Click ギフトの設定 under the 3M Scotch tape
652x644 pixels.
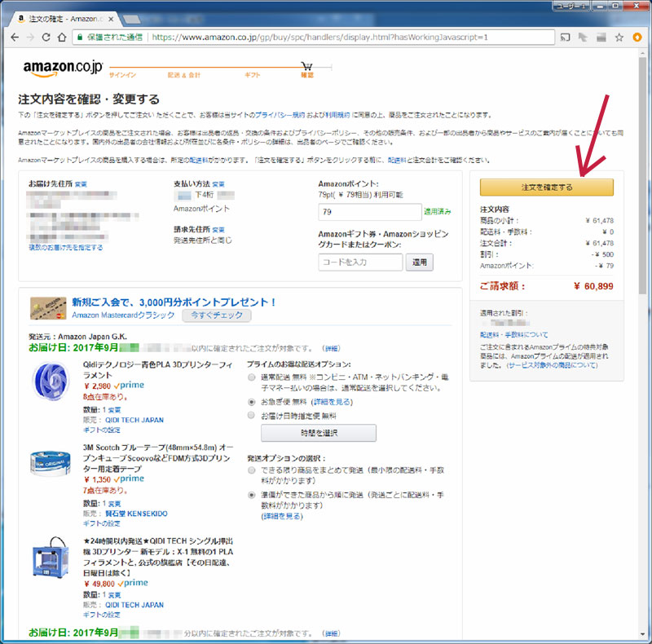[x=101, y=524]
